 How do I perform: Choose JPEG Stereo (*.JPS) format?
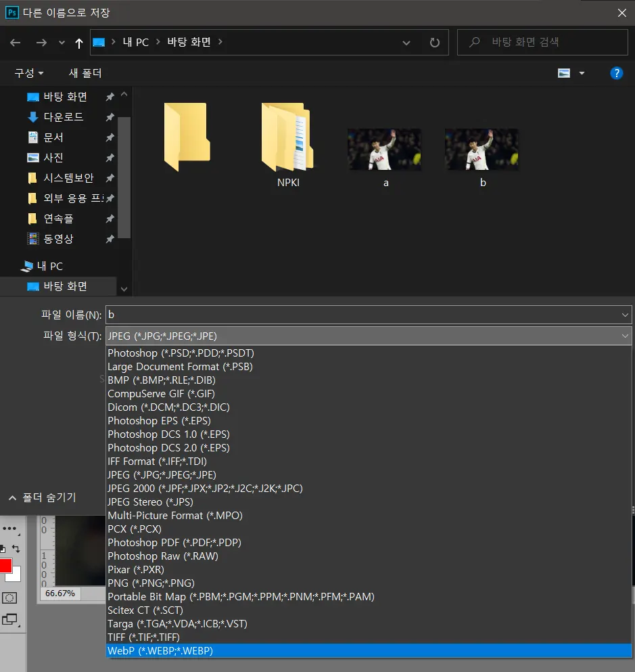coord(369,502)
